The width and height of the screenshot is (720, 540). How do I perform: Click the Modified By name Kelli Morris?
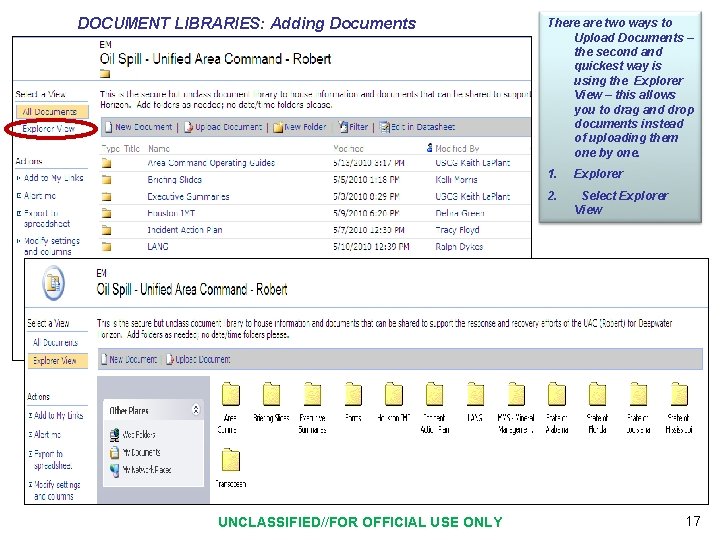456,180
